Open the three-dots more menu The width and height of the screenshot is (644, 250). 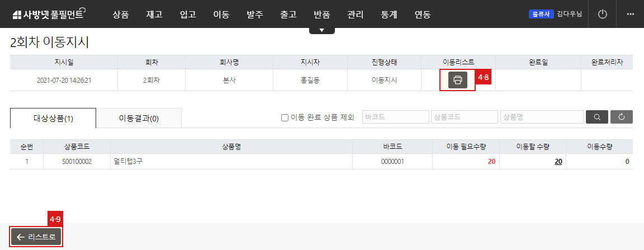pyautogui.click(x=631, y=15)
